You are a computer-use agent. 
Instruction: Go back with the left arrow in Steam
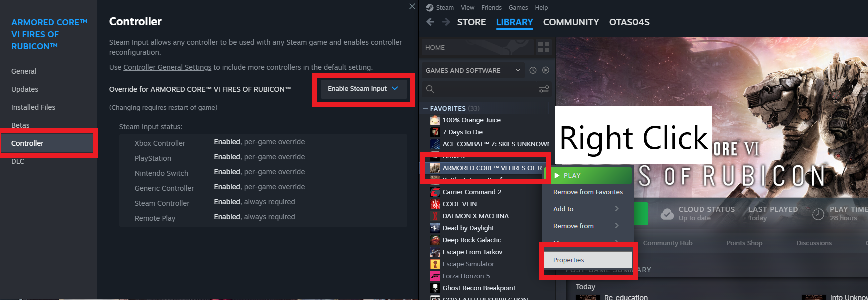point(430,22)
